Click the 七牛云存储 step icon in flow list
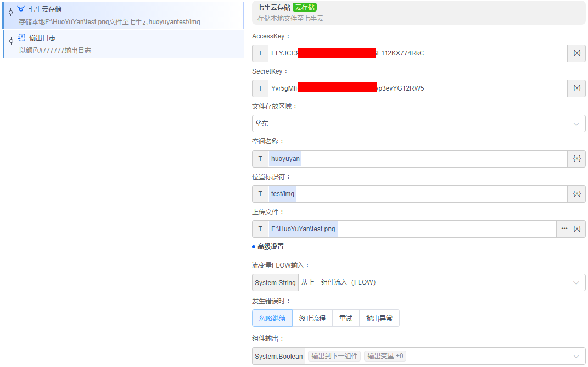588x367 pixels. coord(21,9)
